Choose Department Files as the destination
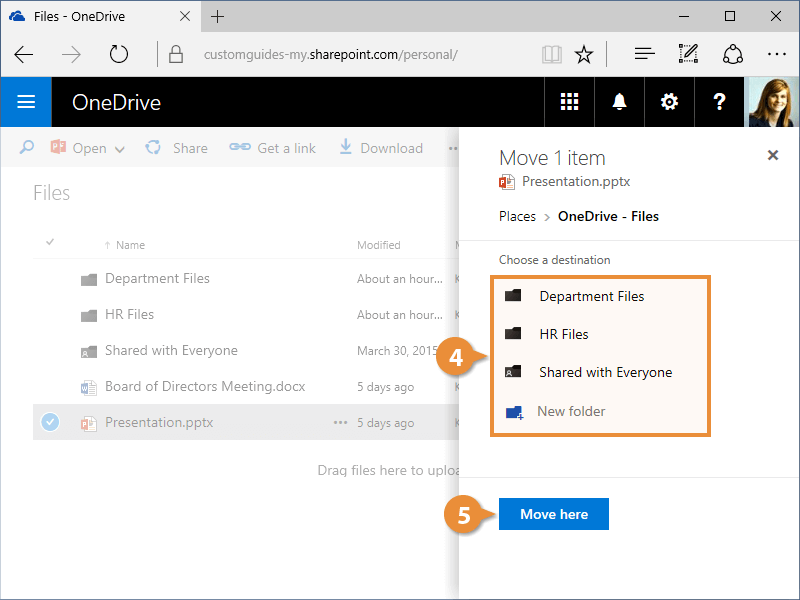This screenshot has height=600, width=800. pos(591,296)
